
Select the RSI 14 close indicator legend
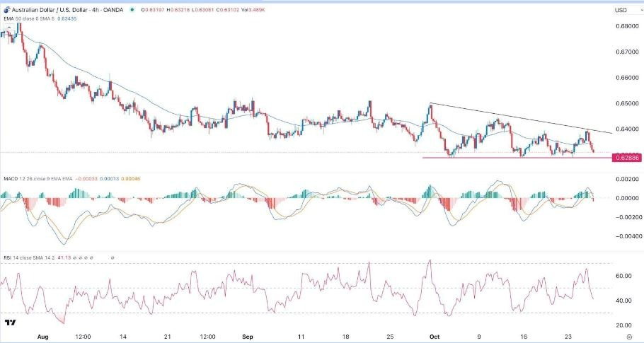click(29, 257)
